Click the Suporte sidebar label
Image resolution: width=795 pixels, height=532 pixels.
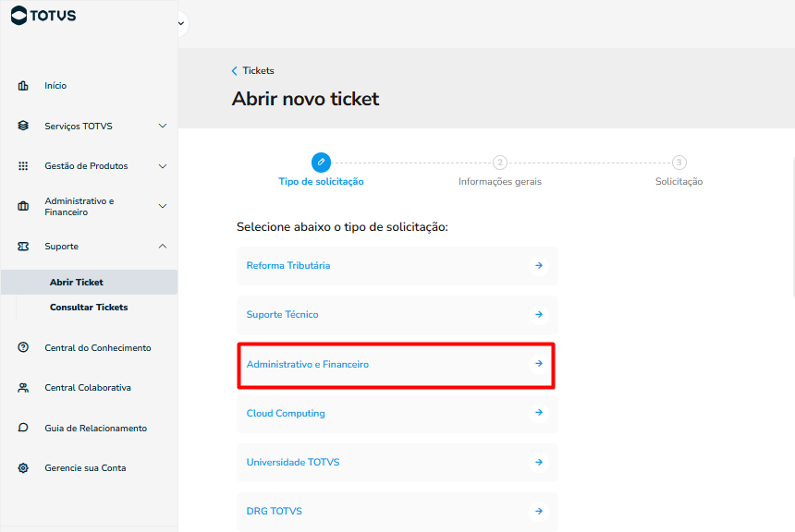point(61,247)
